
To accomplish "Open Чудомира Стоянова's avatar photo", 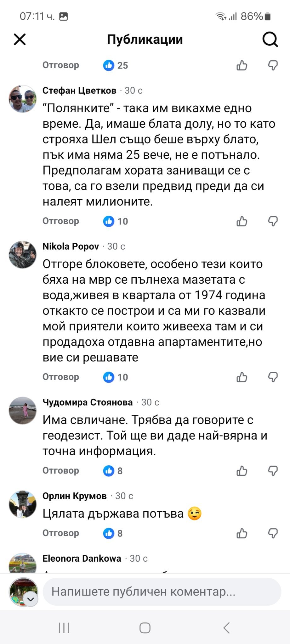I will click(x=22, y=410).
